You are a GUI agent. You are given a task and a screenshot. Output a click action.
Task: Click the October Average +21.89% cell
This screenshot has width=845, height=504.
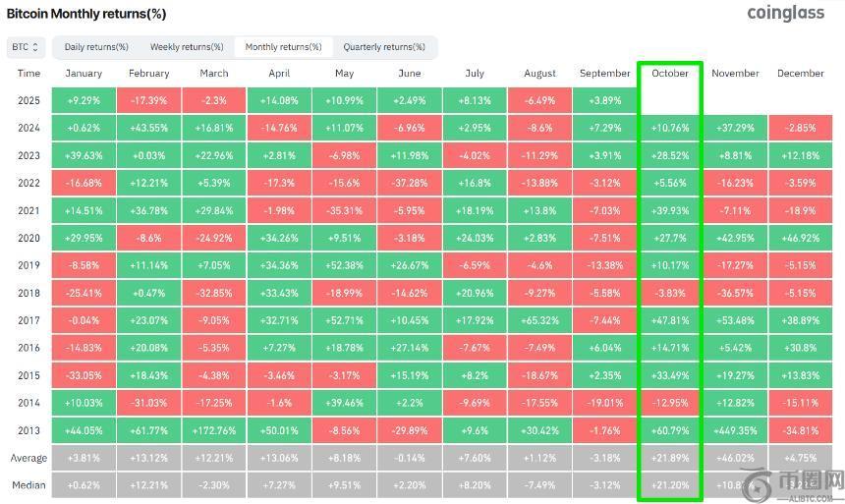[670, 458]
